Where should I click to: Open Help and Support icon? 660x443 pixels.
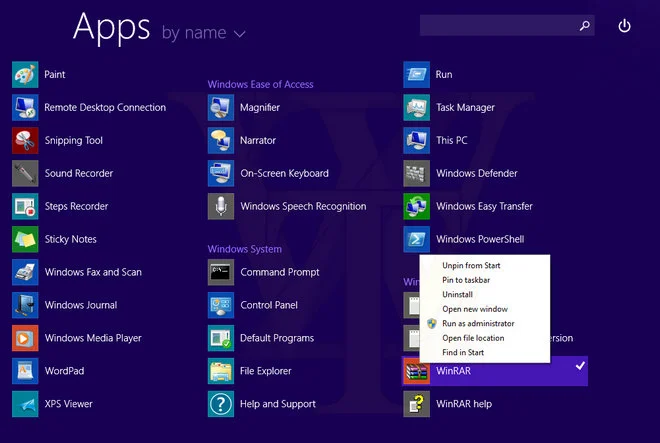[x=221, y=404]
